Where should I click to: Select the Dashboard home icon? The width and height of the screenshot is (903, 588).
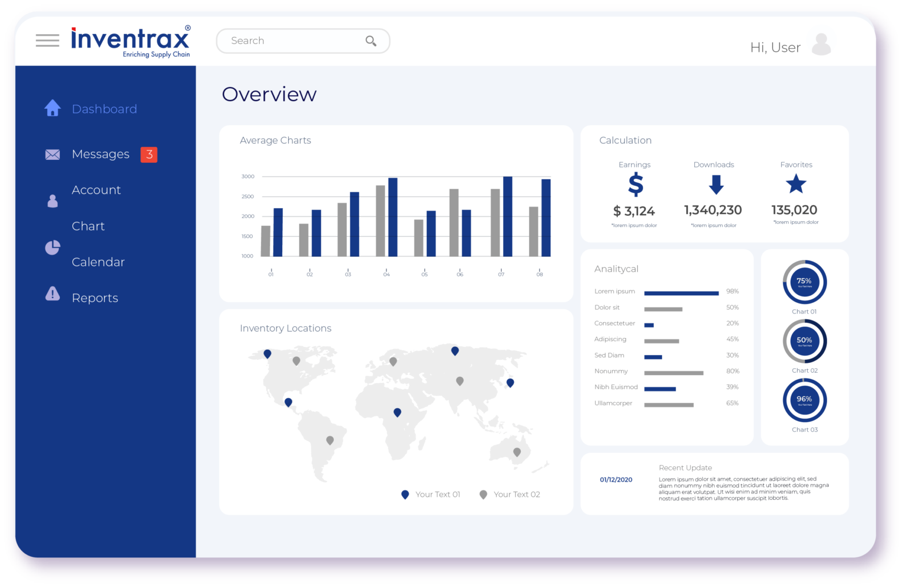click(52, 108)
